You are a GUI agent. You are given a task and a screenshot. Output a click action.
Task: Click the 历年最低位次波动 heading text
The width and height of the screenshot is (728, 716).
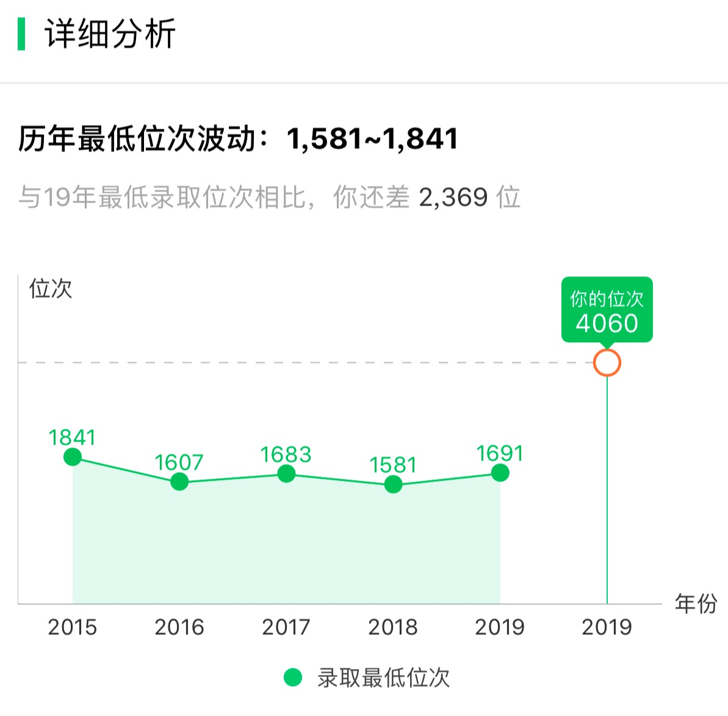(x=137, y=138)
